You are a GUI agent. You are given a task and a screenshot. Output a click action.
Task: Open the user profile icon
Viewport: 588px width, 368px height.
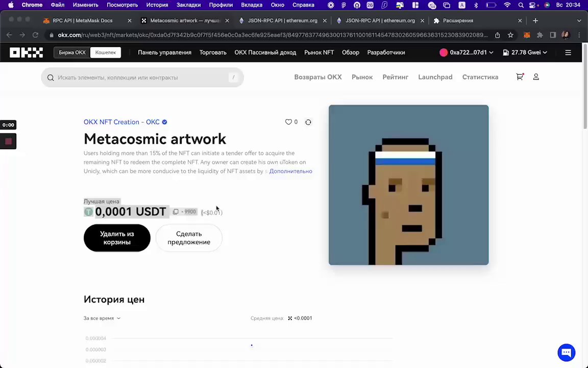(x=536, y=77)
